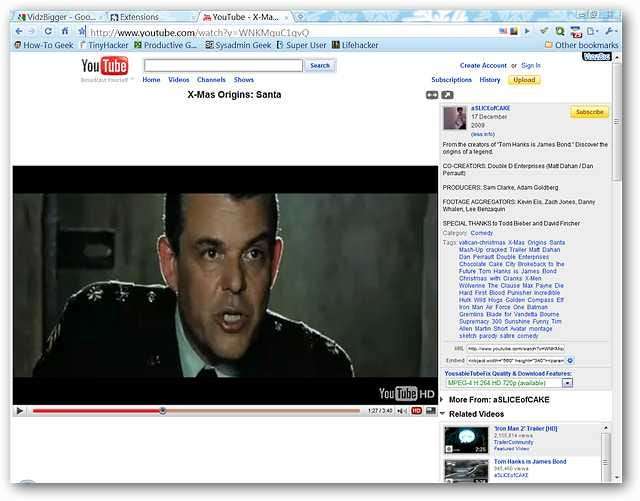Toggle HD quality with the red HD button
This screenshot has width=640, height=501.
click(x=417, y=411)
